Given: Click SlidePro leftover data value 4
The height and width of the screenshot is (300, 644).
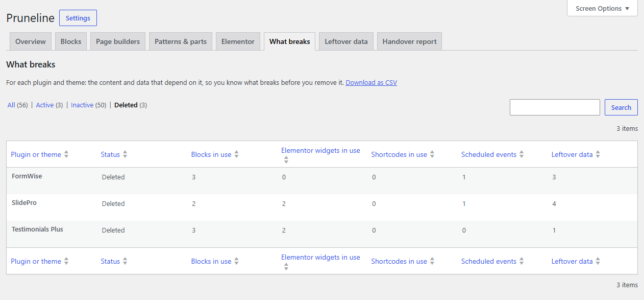Looking at the screenshot, I should pyautogui.click(x=554, y=203).
